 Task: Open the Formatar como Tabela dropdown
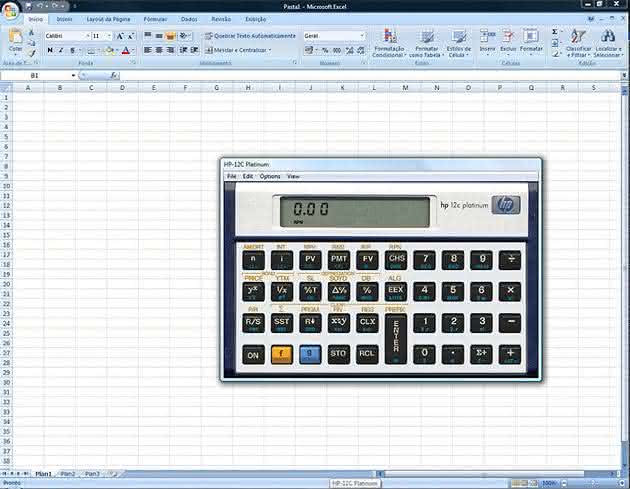coord(426,43)
